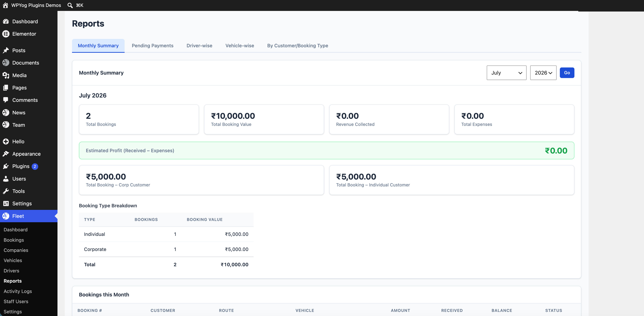
Task: Open the year dropdown showing 2026
Action: pos(543,73)
